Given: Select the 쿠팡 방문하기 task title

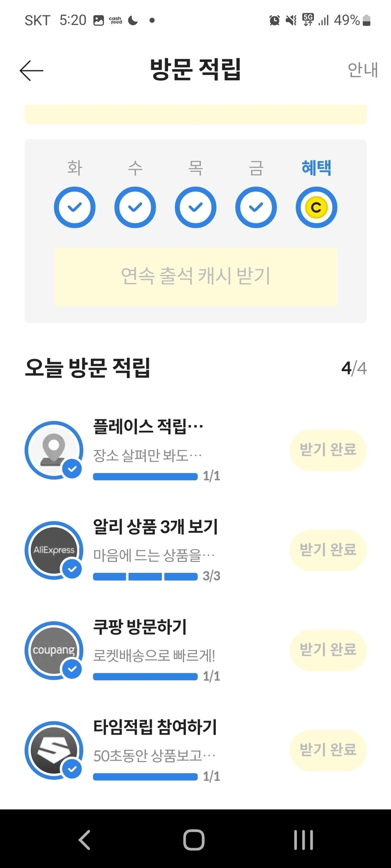Looking at the screenshot, I should pyautogui.click(x=140, y=627).
